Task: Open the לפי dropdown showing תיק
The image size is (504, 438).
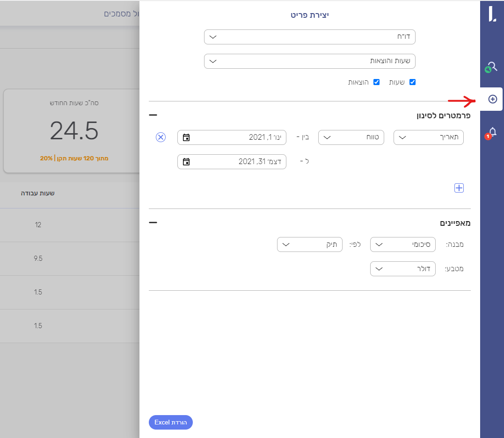Action: point(309,244)
